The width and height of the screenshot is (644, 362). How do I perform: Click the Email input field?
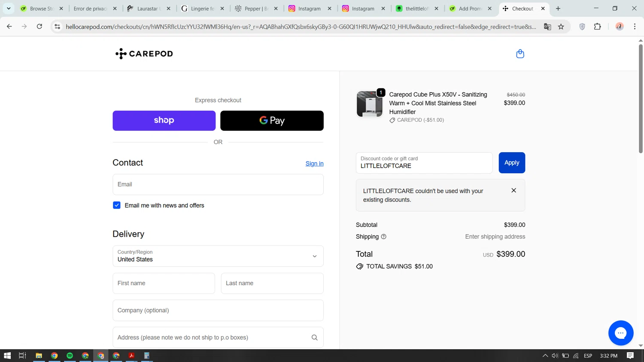218,184
